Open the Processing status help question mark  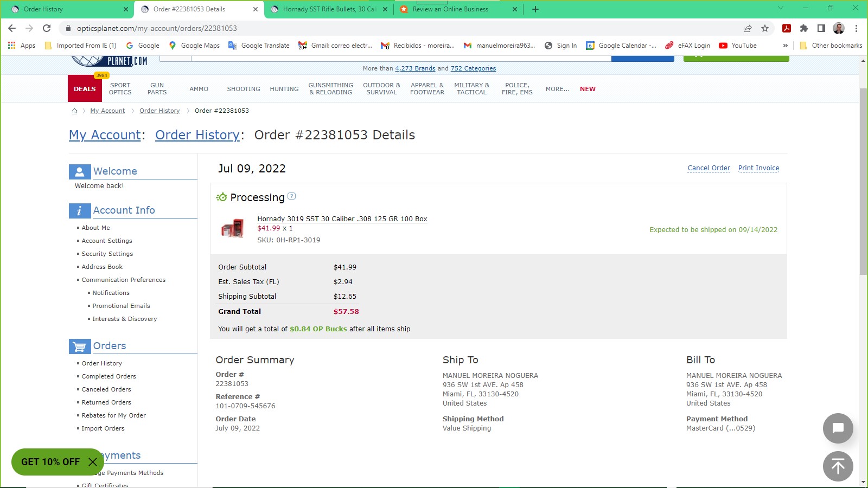pyautogui.click(x=291, y=196)
